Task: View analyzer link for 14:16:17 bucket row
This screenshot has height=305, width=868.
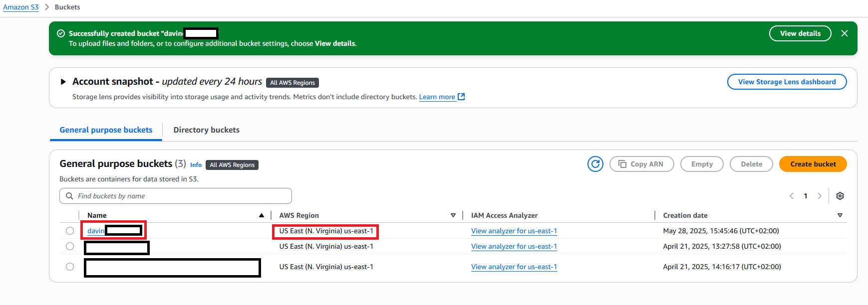Action: 514,267
